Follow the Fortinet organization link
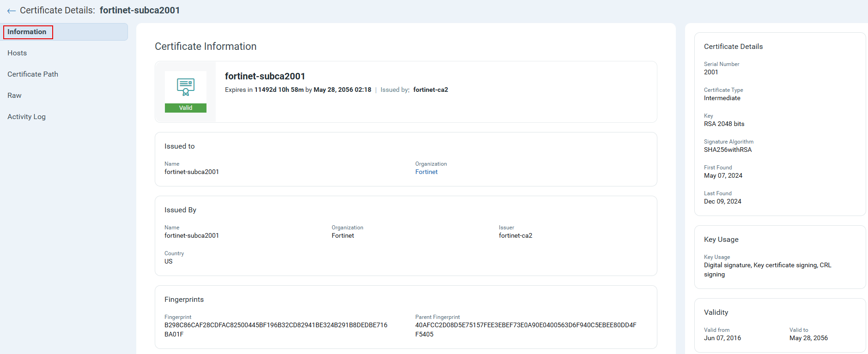The height and width of the screenshot is (354, 868). coord(426,172)
